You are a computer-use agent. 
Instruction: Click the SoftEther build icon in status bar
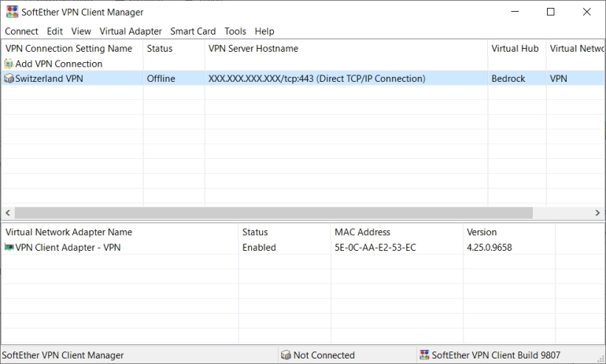coord(424,355)
